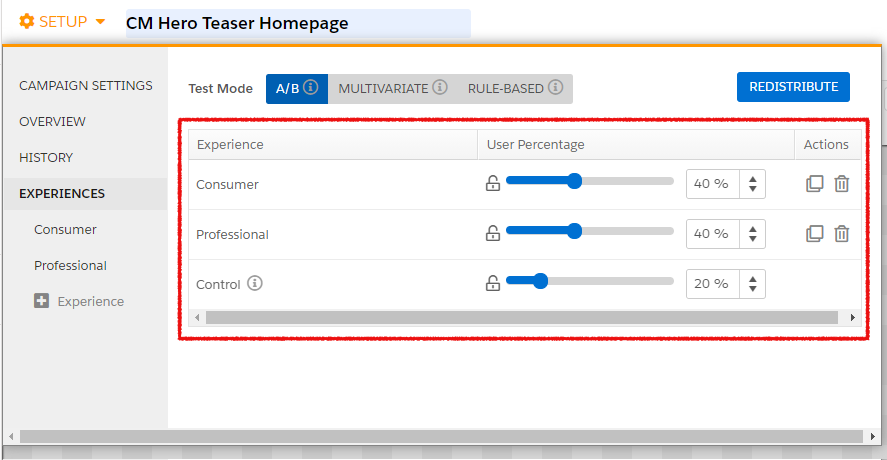Open Multivariate info icon tooltip
The width and height of the screenshot is (887, 460).
click(440, 88)
